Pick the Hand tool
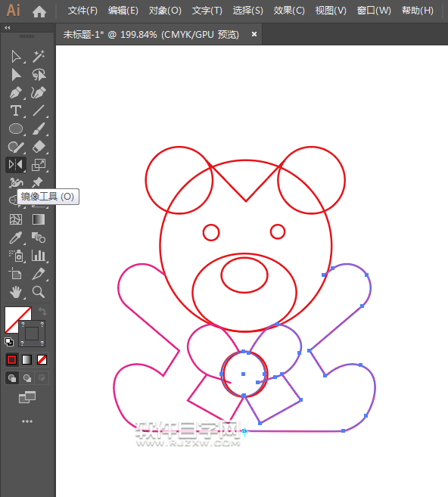448x497 pixels. pyautogui.click(x=16, y=292)
